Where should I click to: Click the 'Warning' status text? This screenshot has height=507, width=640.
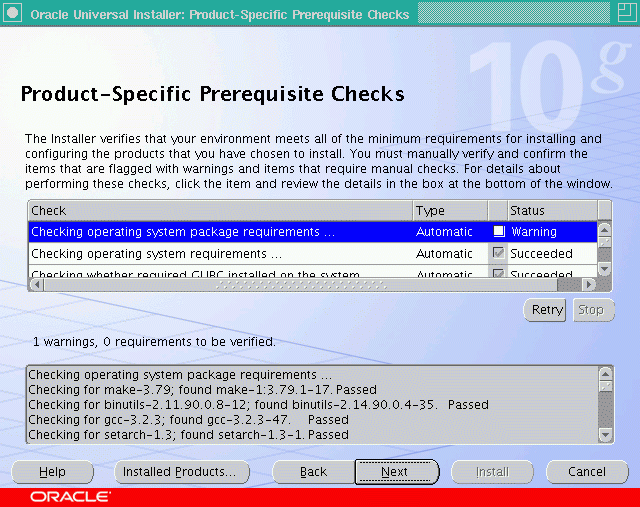534,231
